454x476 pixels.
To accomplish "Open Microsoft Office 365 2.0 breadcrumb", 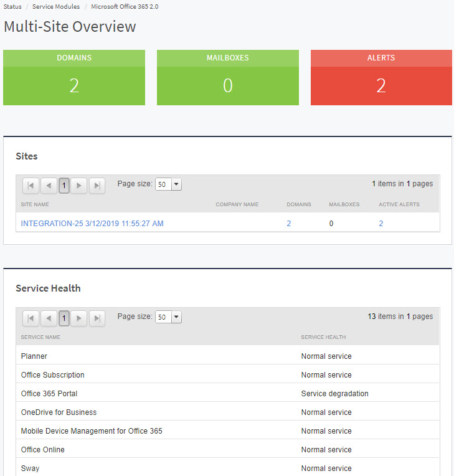I will [x=125, y=7].
